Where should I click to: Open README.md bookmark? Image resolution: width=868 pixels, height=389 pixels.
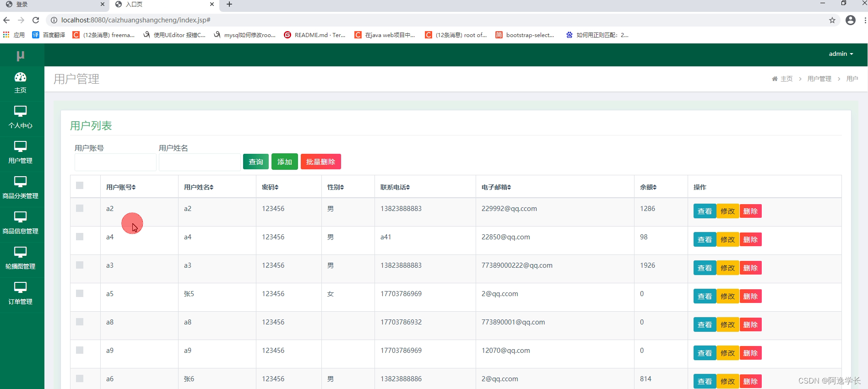[x=315, y=35]
